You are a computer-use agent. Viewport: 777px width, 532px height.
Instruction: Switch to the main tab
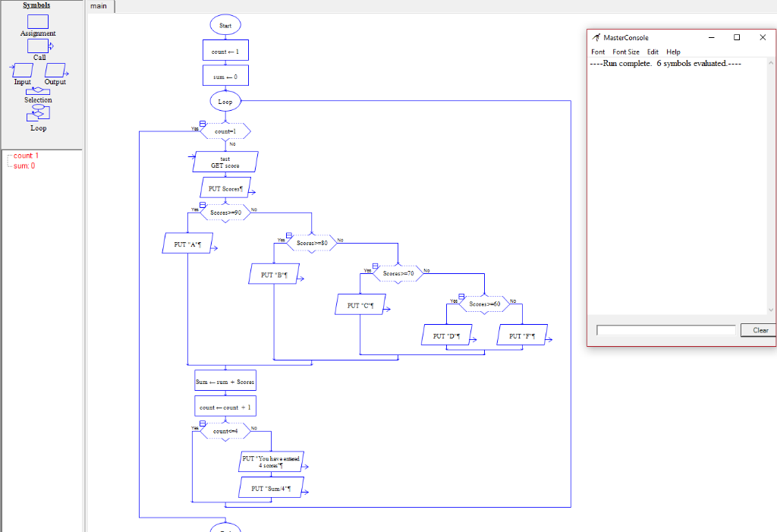(99, 6)
